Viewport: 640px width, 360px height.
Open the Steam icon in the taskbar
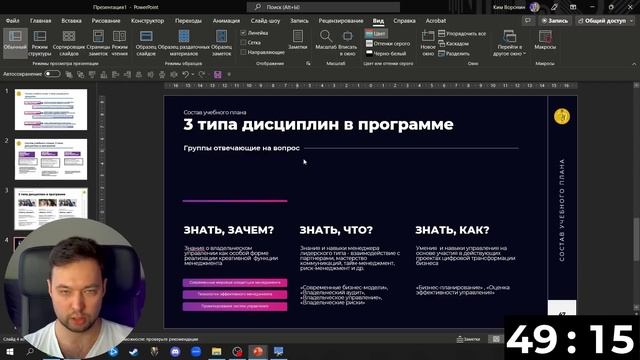click(133, 351)
